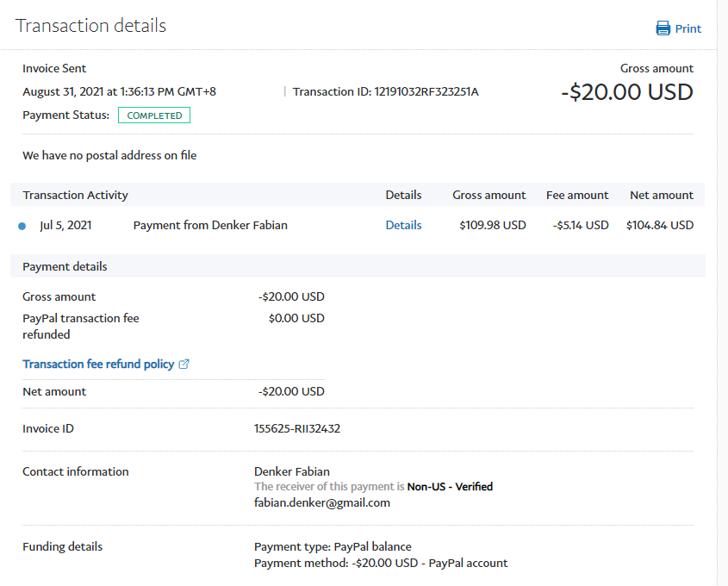Click the -$5.14 USD fee amount cell
The width and height of the screenshot is (728, 586).
pyautogui.click(x=580, y=225)
